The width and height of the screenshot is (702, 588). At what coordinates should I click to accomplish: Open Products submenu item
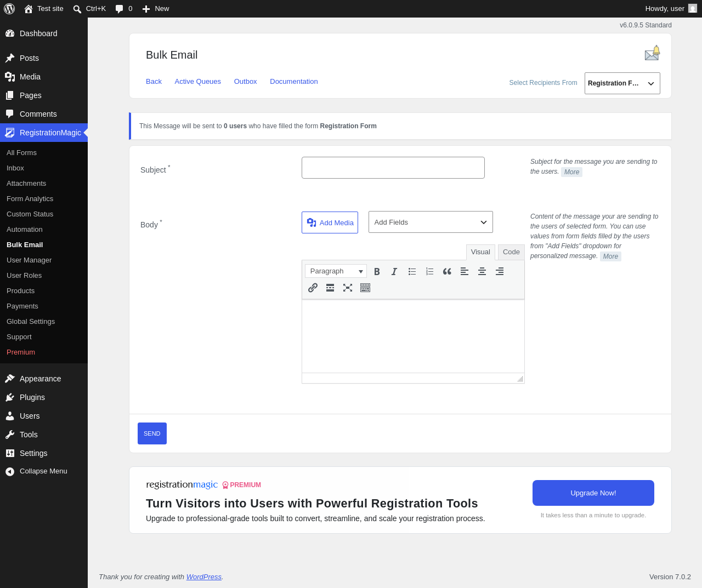click(x=44, y=291)
